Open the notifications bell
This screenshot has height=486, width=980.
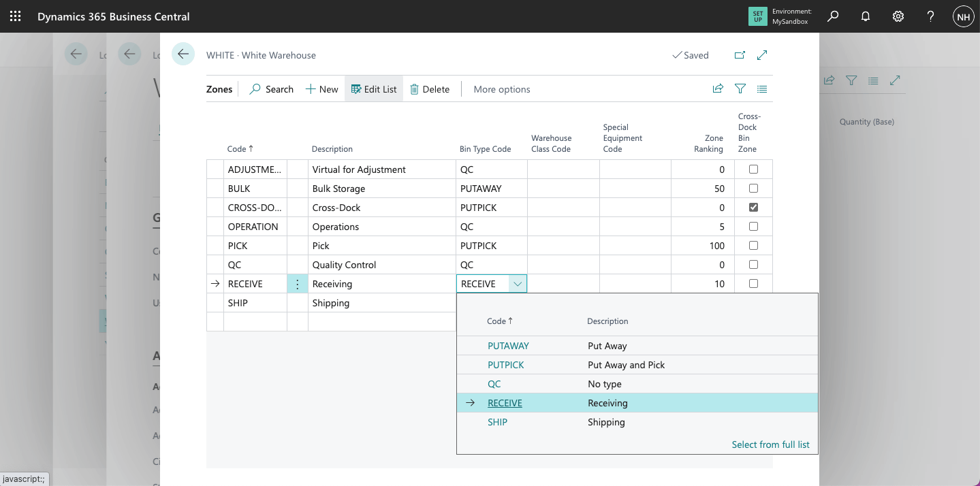tap(866, 16)
